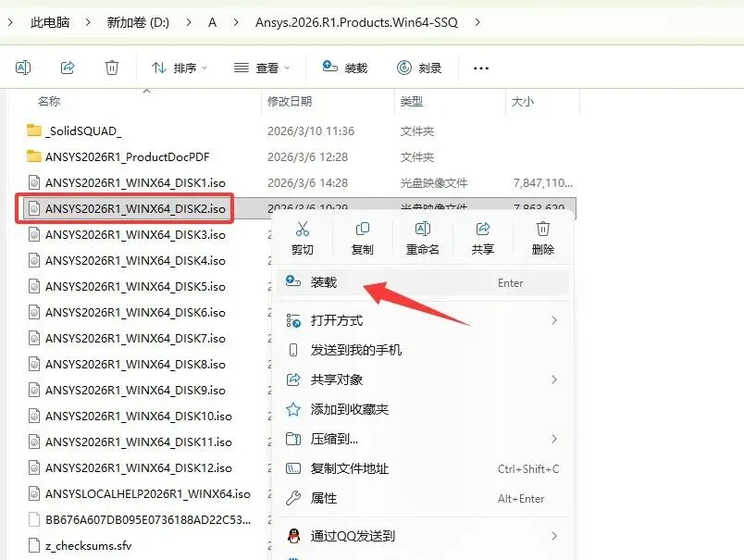Click the delete trash icon in the toolbar
The image size is (744, 560).
(111, 68)
